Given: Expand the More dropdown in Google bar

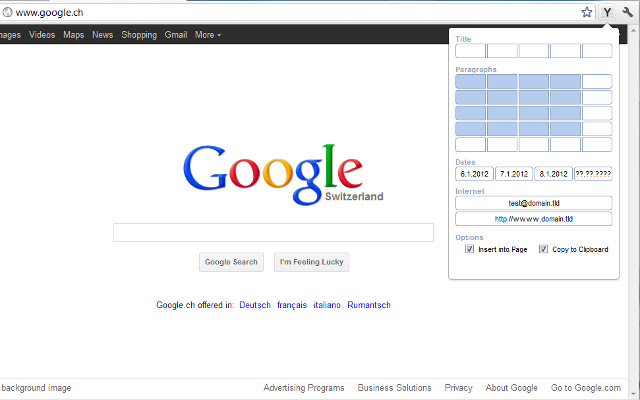Looking at the screenshot, I should [x=208, y=35].
